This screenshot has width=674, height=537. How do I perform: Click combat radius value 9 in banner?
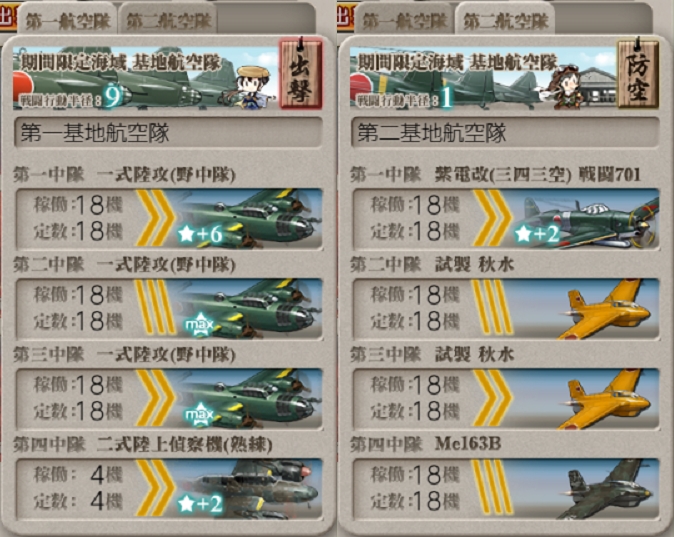112,97
